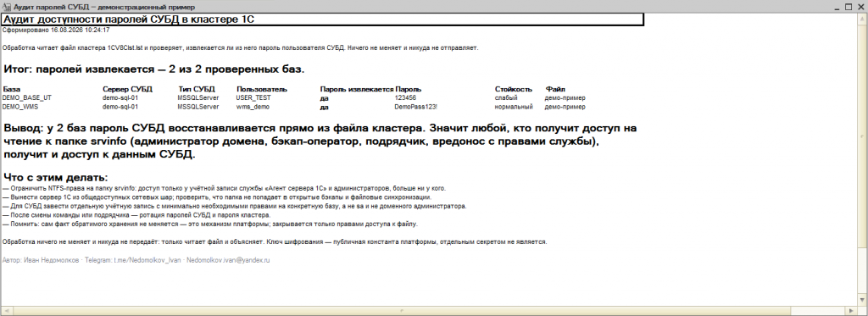This screenshot has height=316, width=868.
Task: Select the password cell "123456"
Action: coord(405,97)
